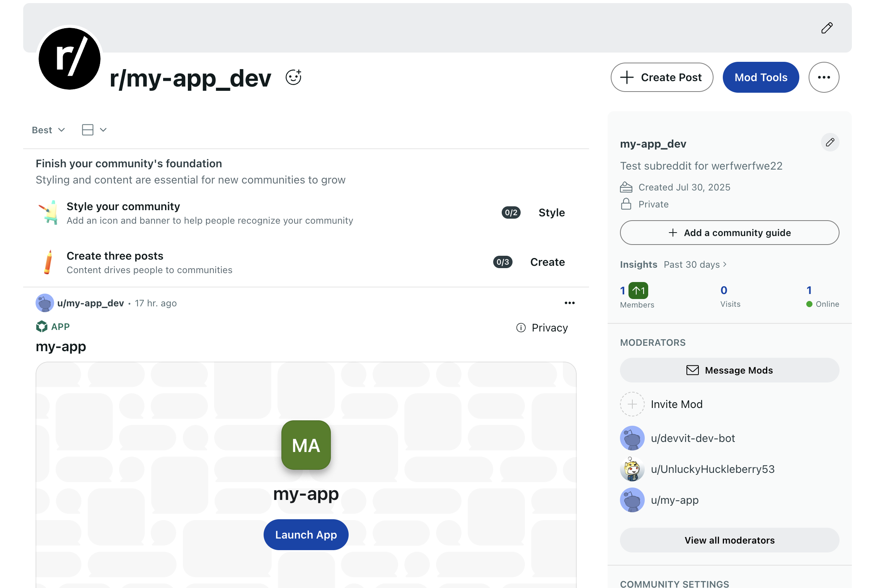Expand the card view layout dropdown
The height and width of the screenshot is (588, 889).
click(x=94, y=130)
